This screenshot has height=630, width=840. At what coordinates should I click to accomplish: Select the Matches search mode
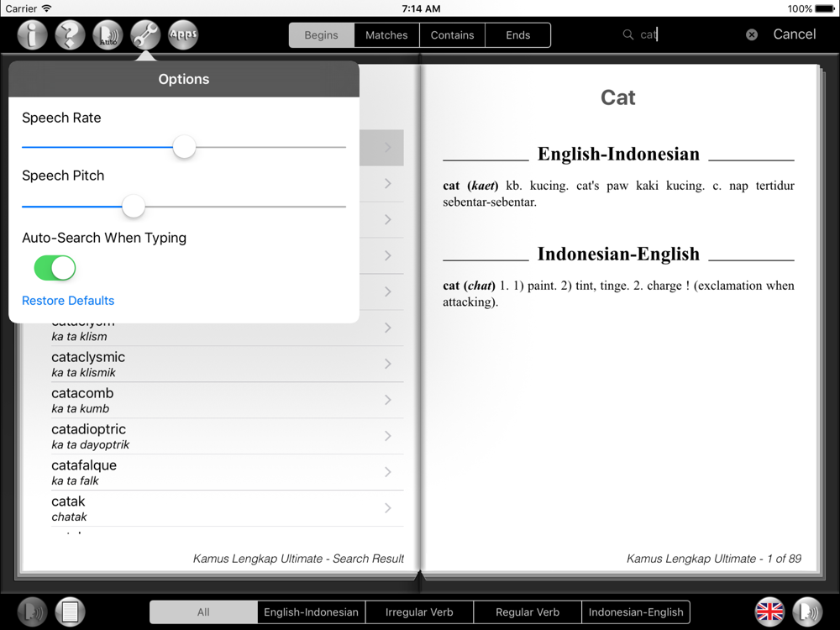pos(386,35)
